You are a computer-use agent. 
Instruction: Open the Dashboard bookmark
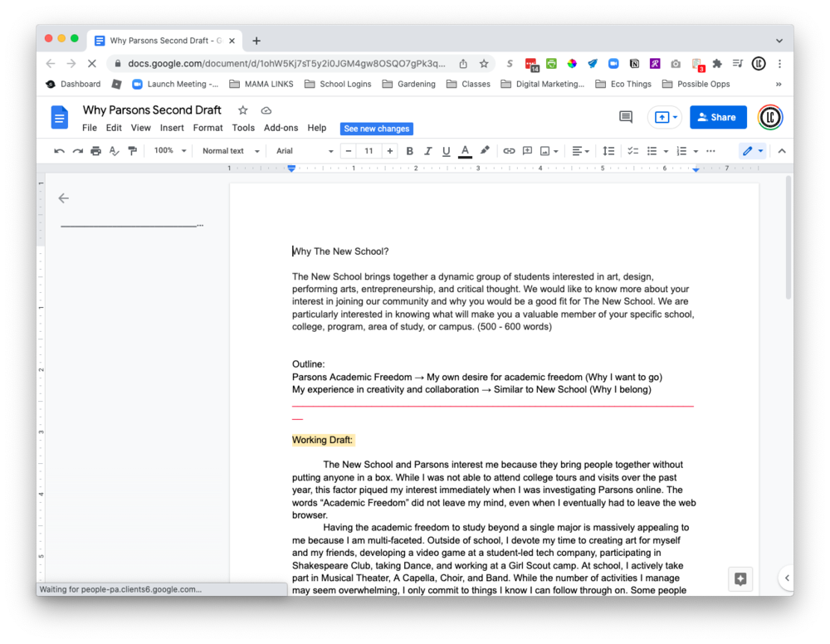pos(73,84)
